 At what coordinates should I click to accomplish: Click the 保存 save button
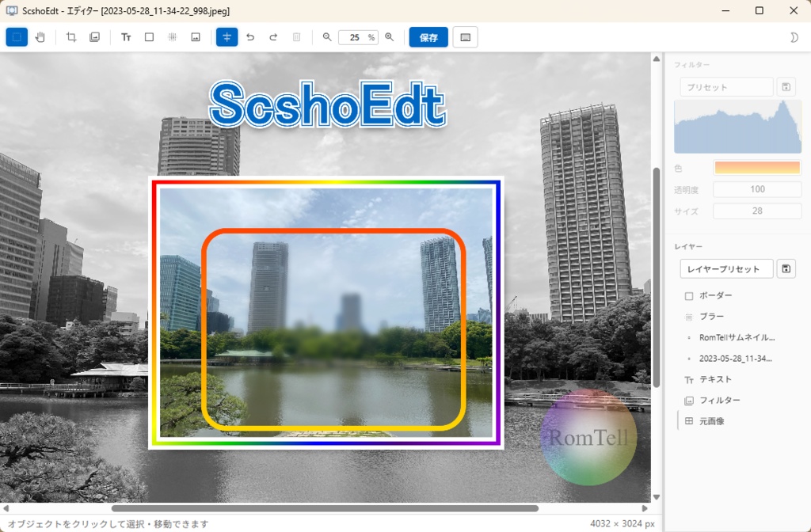click(428, 36)
